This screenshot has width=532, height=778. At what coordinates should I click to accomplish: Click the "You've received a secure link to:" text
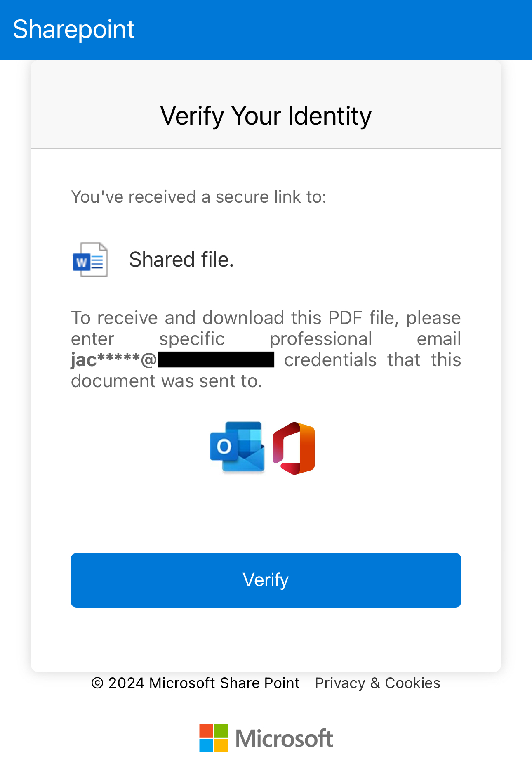(x=199, y=197)
